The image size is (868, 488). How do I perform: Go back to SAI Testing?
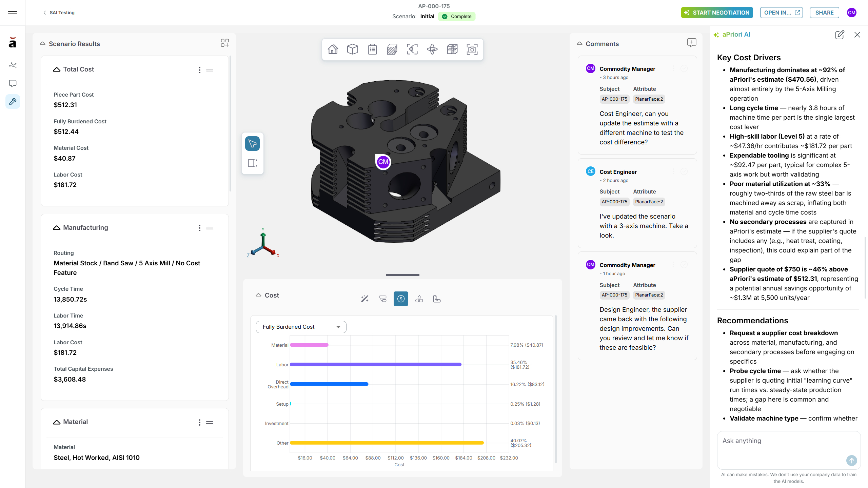(x=59, y=13)
